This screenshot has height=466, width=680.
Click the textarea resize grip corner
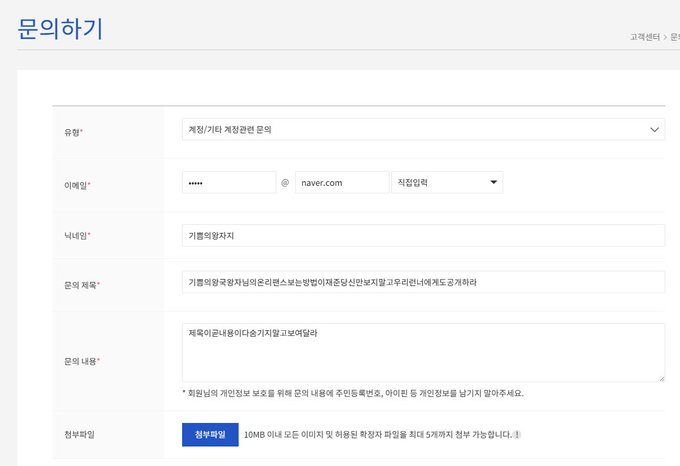pyautogui.click(x=661, y=378)
